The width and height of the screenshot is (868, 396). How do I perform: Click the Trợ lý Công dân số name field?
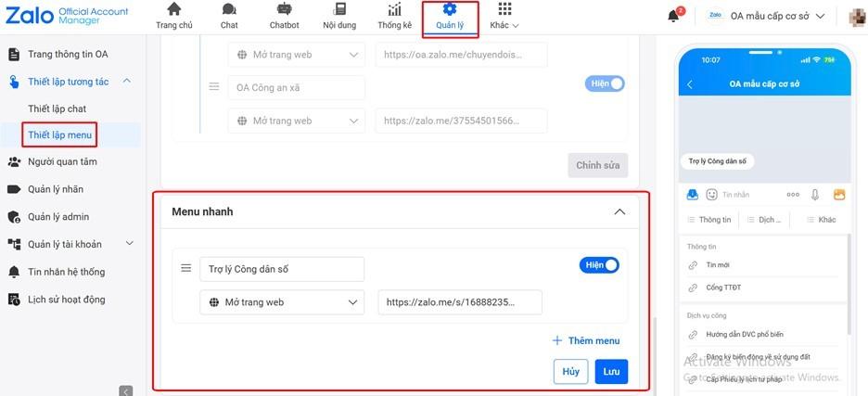point(282,269)
